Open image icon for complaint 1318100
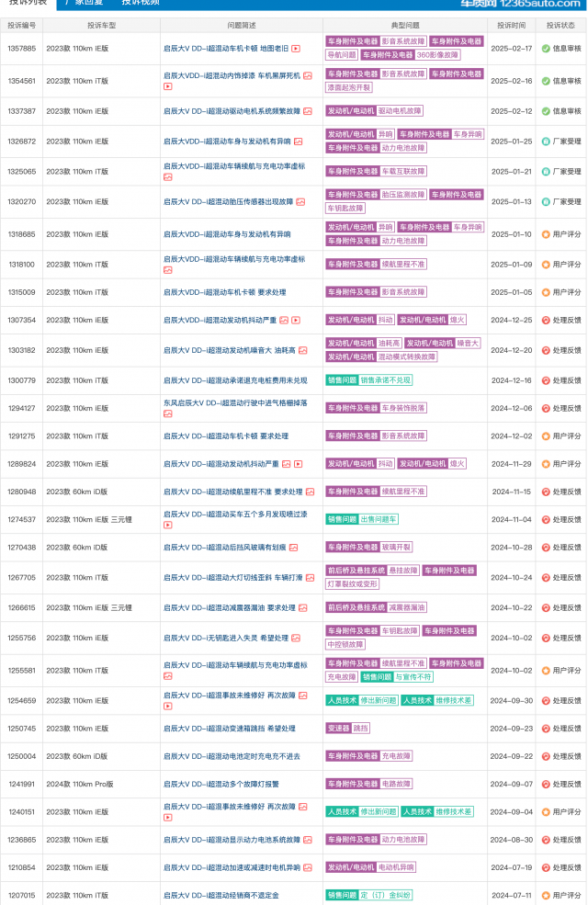 tap(168, 270)
